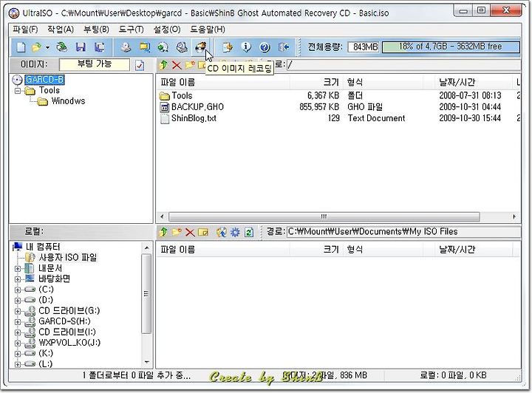Click the Help question mark icon
Viewport: 532px width, 393px height.
click(265, 47)
